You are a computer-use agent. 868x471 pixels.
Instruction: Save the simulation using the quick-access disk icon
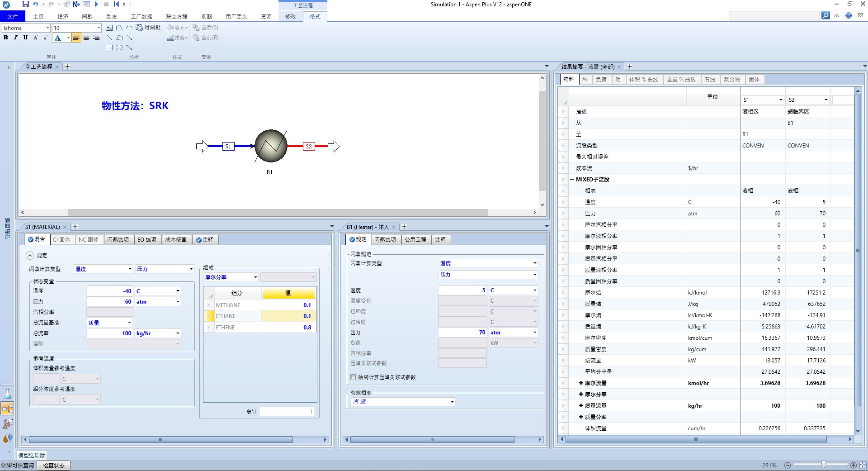pos(26,4)
